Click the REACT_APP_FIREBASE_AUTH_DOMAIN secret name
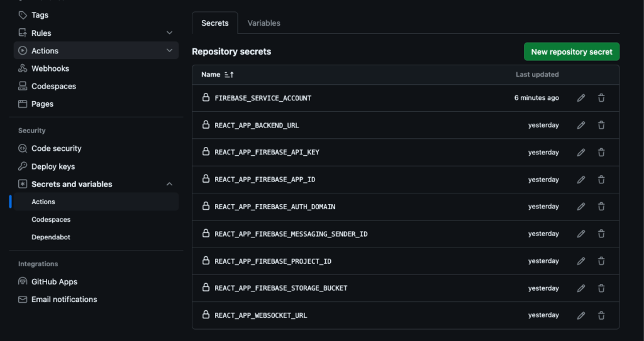The width and height of the screenshot is (644, 341). (275, 207)
